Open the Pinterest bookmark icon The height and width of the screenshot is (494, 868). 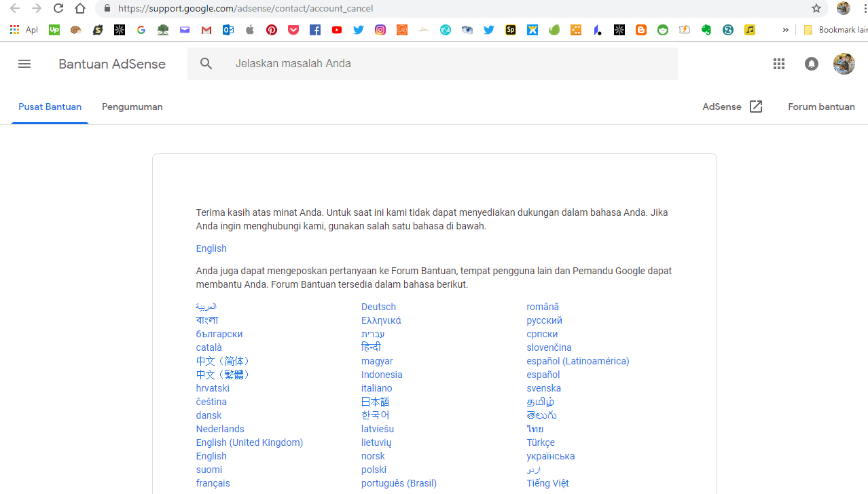coord(272,30)
